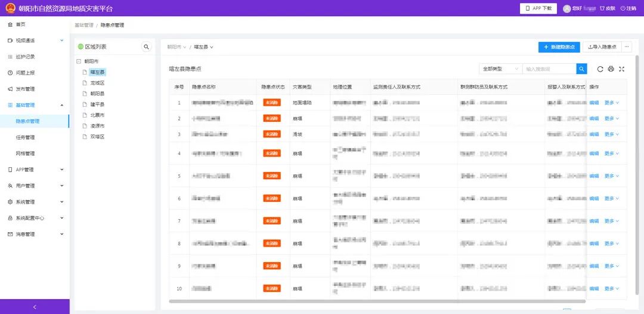Click 编辑 for row 1
This screenshot has height=314, width=644.
594,103
